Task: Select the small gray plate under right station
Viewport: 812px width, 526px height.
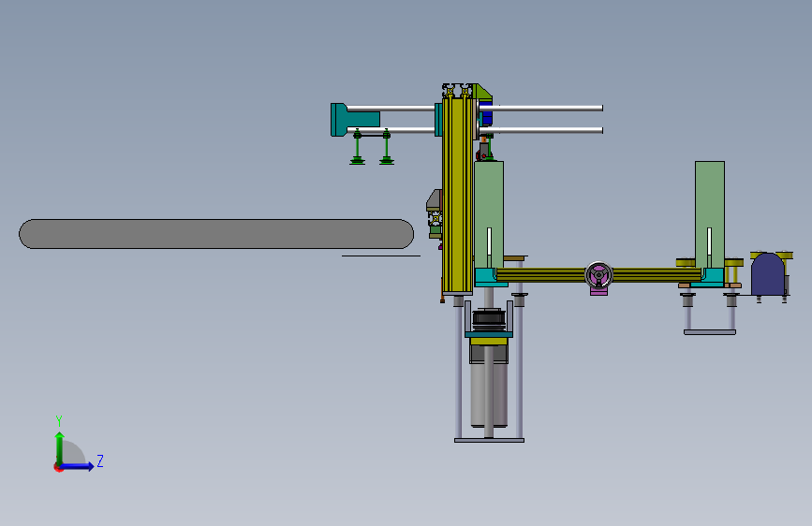Action: coord(710,332)
